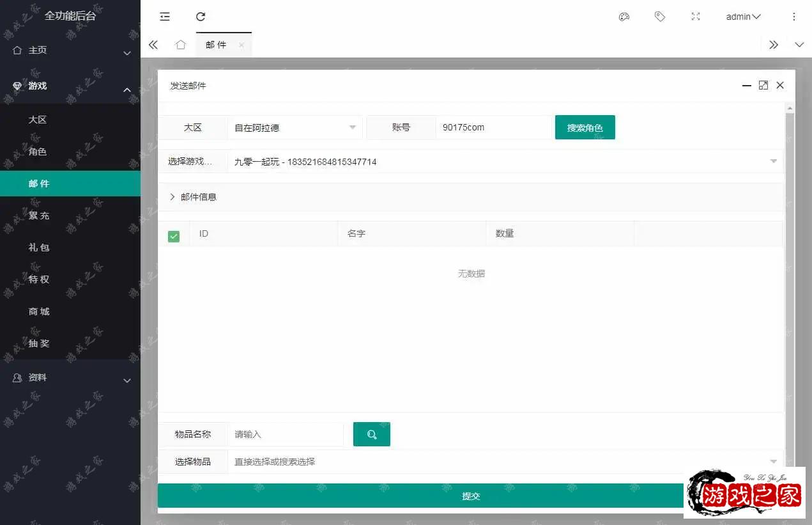Toggle the select-all checkbox in table header

point(174,237)
